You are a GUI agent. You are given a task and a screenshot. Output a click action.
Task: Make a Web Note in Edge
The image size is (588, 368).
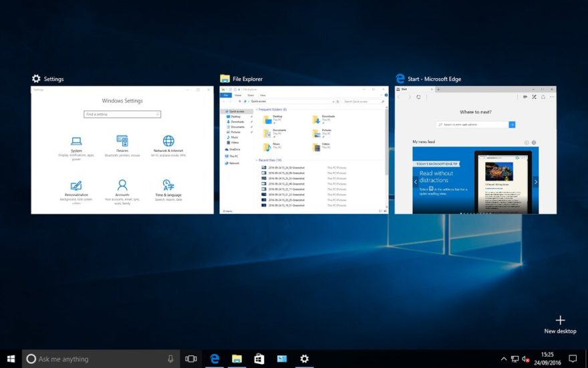click(x=535, y=97)
